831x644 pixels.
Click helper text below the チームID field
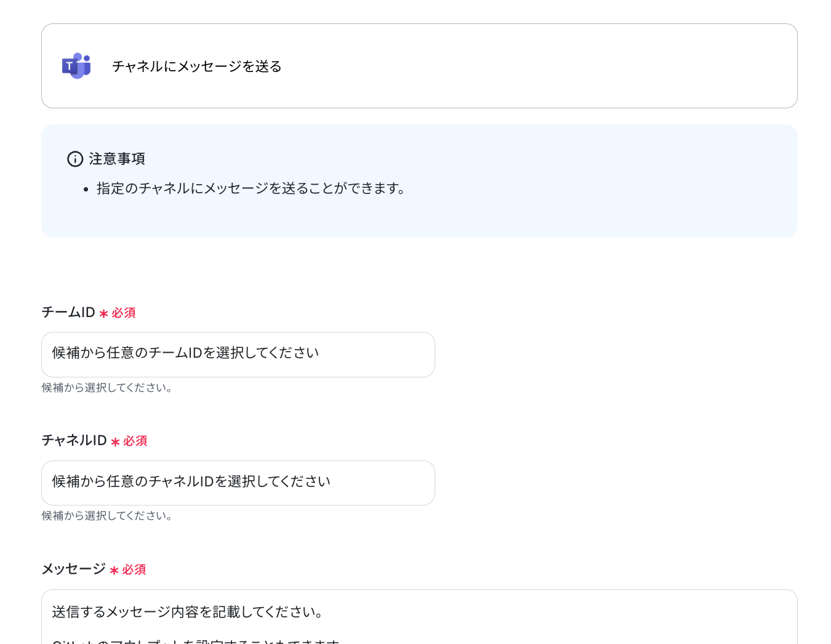107,388
